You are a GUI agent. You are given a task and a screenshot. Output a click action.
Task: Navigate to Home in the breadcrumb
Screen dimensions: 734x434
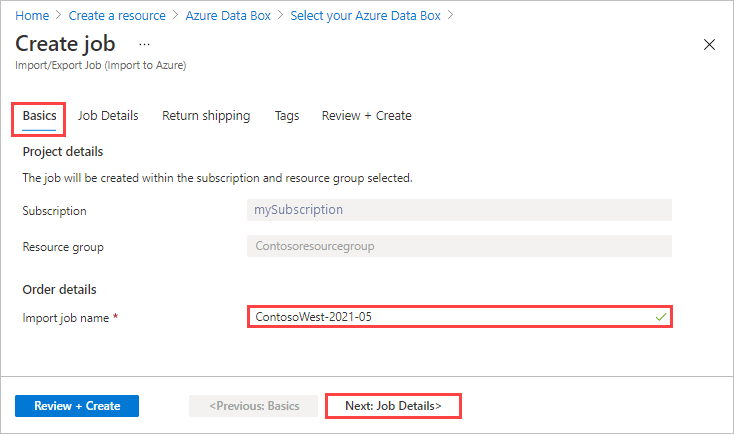click(x=32, y=16)
